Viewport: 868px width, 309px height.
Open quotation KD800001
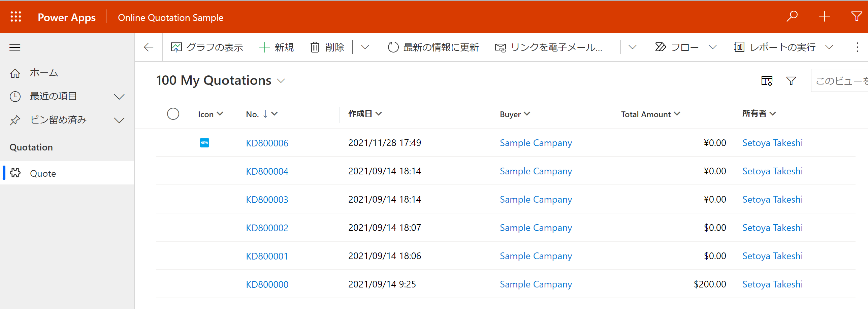point(267,256)
